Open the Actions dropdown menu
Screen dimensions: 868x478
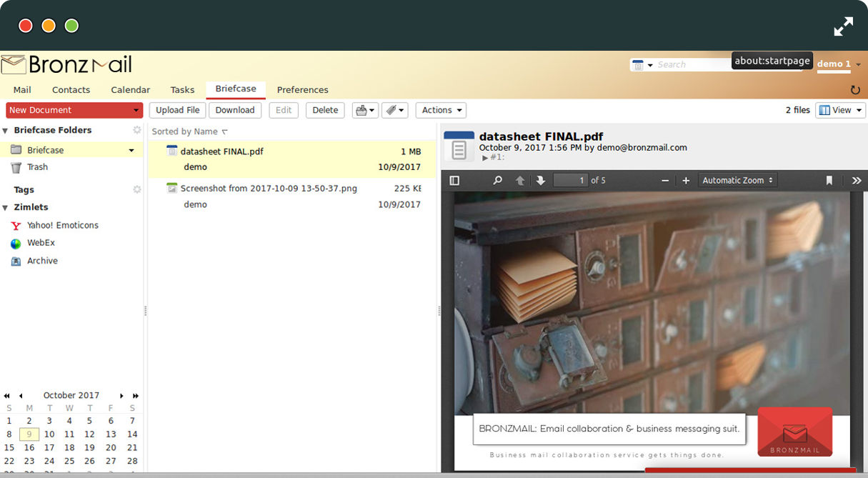(441, 110)
